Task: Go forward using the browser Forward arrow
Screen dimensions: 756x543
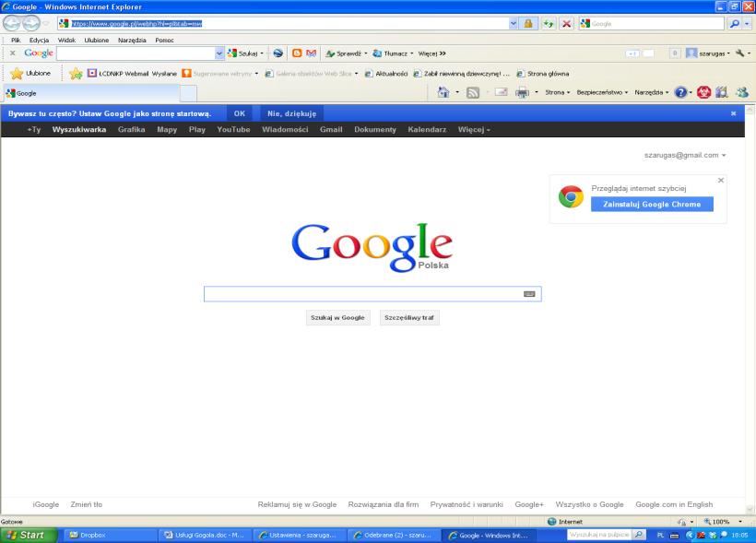Action: [x=31, y=23]
